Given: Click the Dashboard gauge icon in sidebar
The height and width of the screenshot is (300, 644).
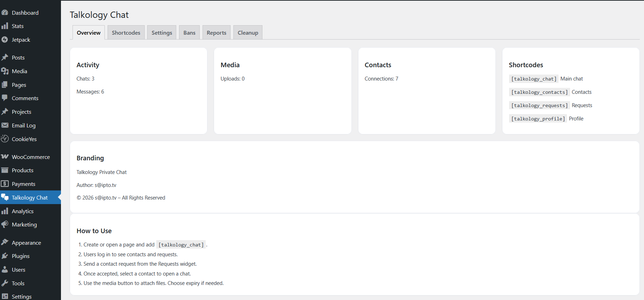Looking at the screenshot, I should (x=5, y=13).
